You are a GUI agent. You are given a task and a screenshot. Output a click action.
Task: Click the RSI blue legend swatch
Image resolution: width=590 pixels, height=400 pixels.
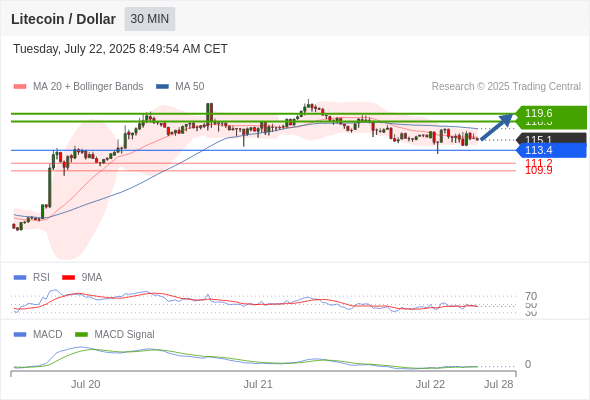coord(20,278)
